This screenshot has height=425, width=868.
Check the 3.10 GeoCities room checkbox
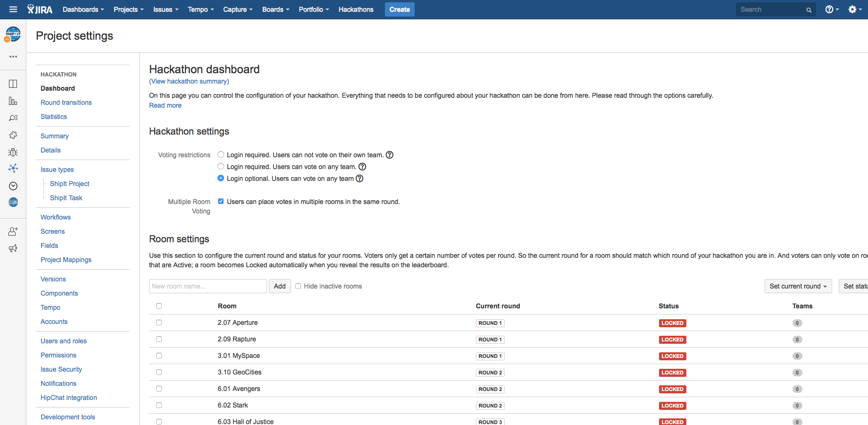tap(159, 372)
